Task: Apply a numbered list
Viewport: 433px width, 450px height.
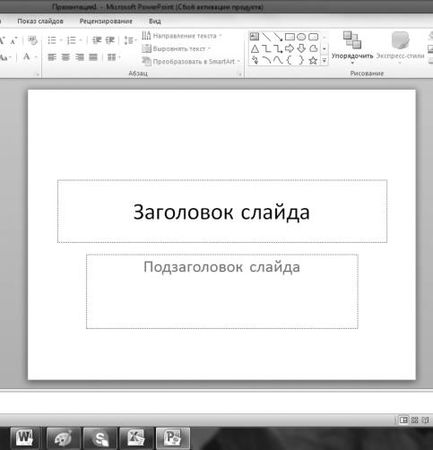Action: 71,40
